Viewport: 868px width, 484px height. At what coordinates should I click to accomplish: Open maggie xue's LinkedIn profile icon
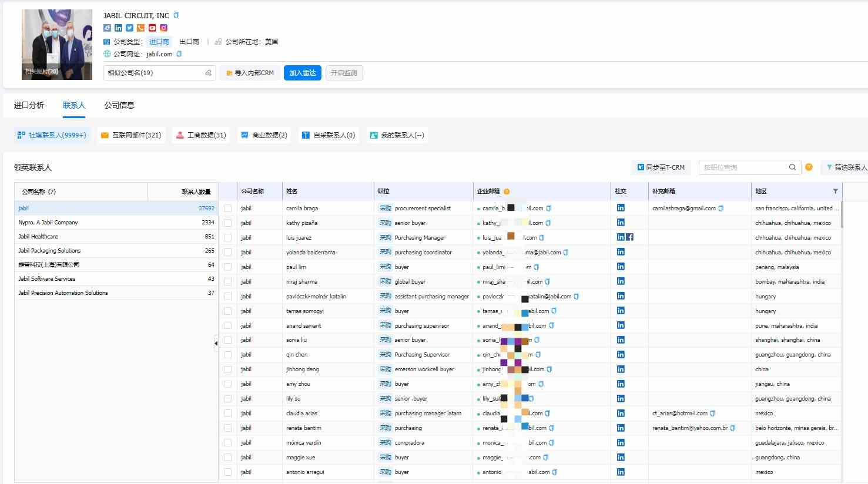pyautogui.click(x=621, y=458)
